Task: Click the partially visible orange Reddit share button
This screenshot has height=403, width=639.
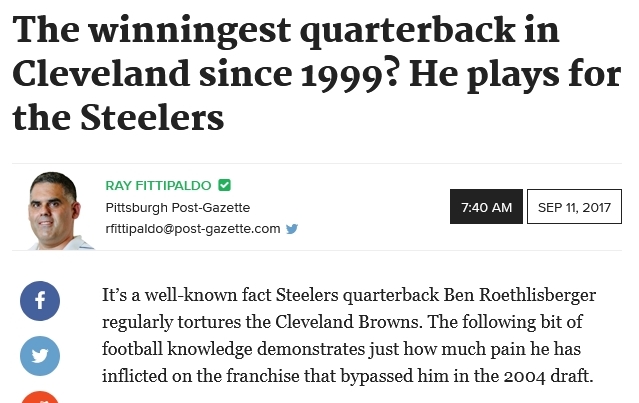Action: [40, 397]
